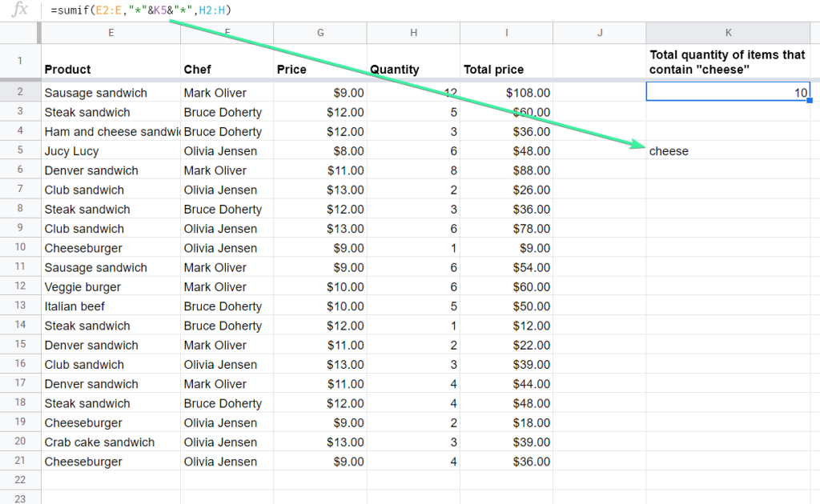
Task: Click the fx formula icon
Action: click(x=19, y=10)
